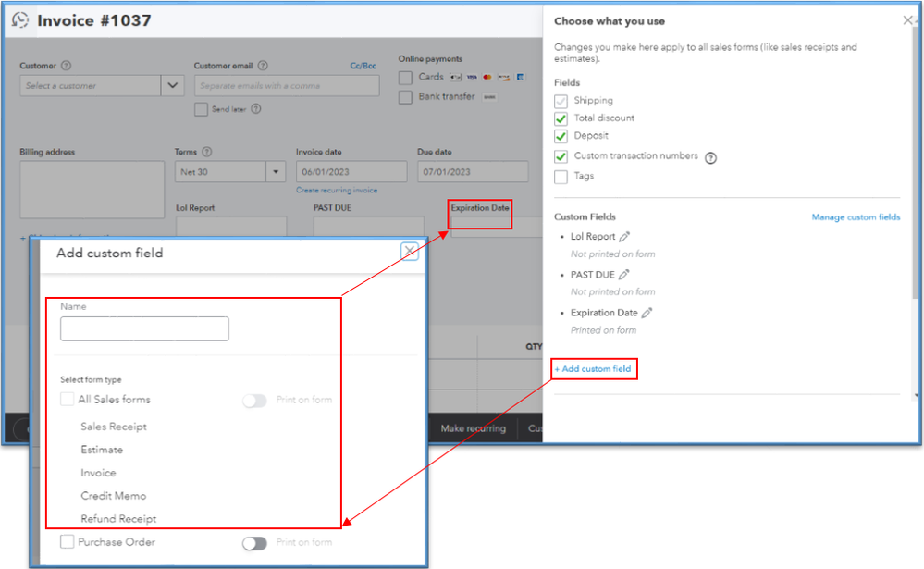The height and width of the screenshot is (569, 924).
Task: Click the Select a customer text field
Action: (90, 85)
